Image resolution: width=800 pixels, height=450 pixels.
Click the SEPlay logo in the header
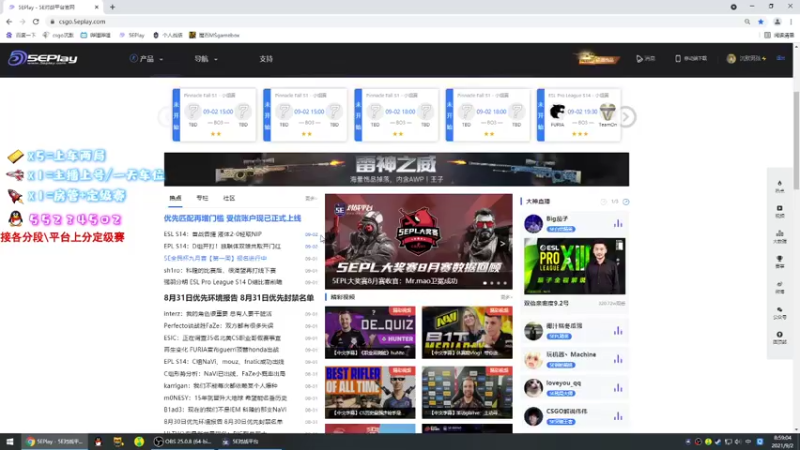43,58
